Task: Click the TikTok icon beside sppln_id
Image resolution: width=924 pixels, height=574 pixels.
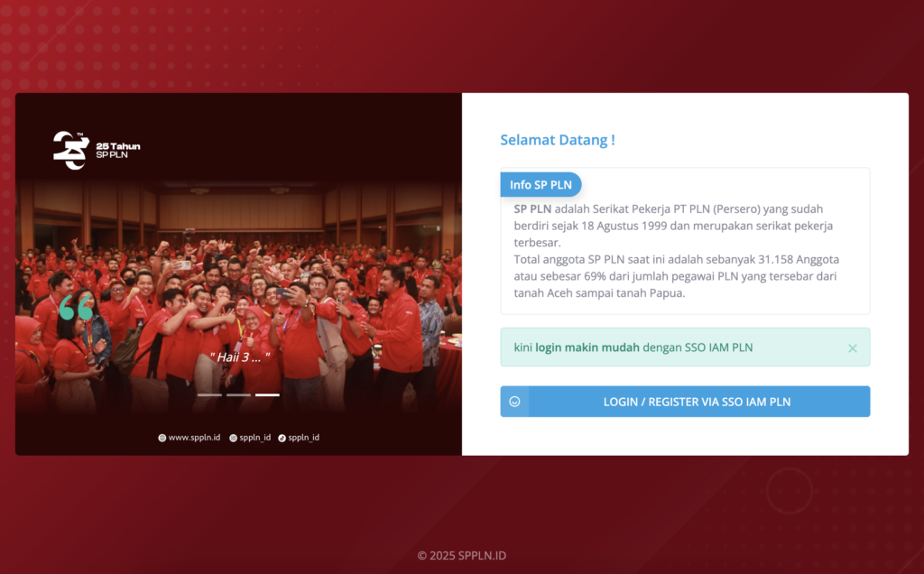Action: 282,438
